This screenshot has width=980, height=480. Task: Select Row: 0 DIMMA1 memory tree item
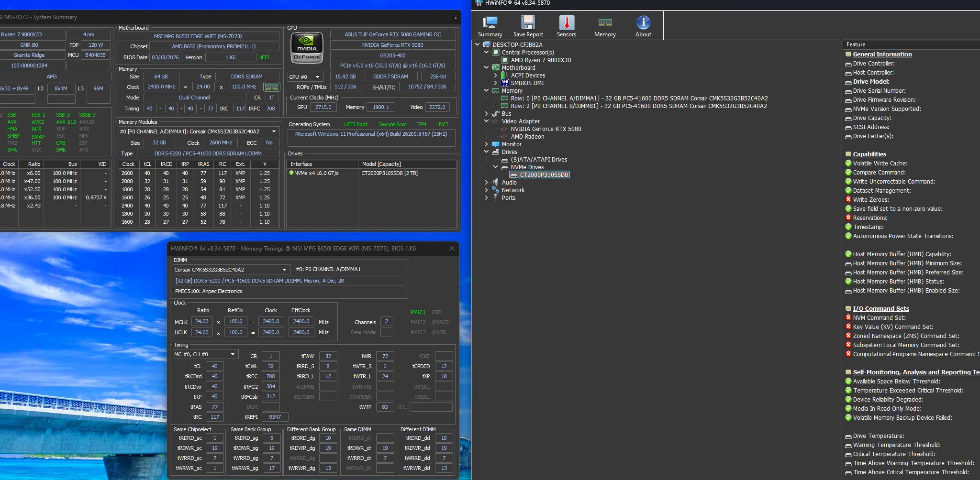[639, 98]
